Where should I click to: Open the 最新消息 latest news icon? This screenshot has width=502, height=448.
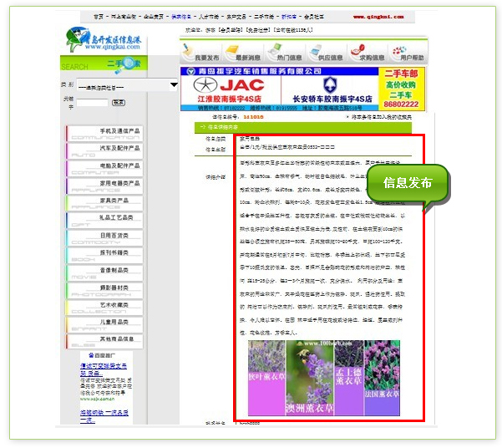243,53
